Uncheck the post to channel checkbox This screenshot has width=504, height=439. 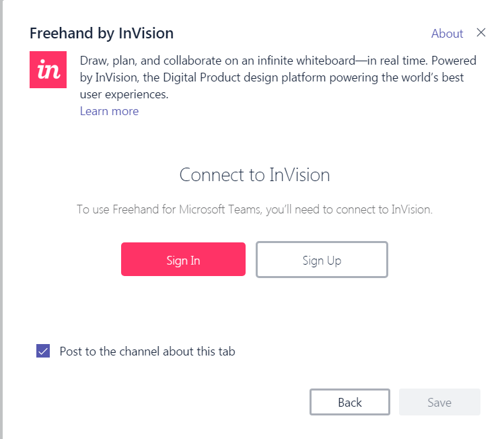click(43, 351)
